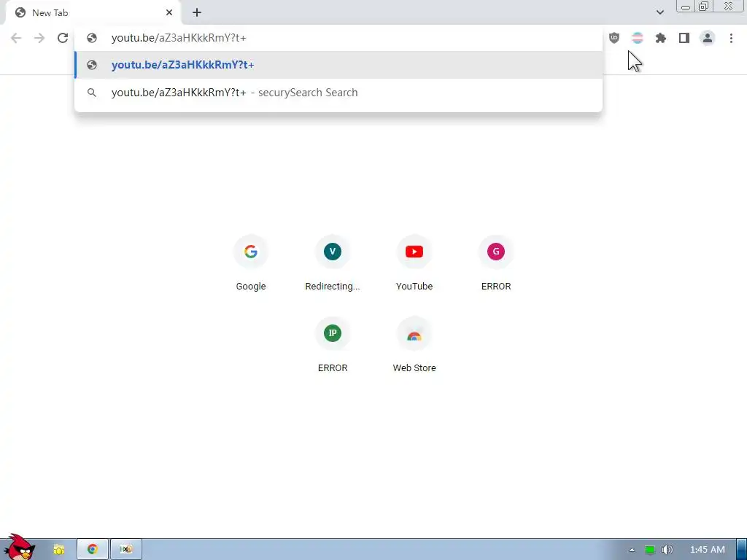Go back using the left arrow
Screen dimensions: 747x560
point(16,38)
